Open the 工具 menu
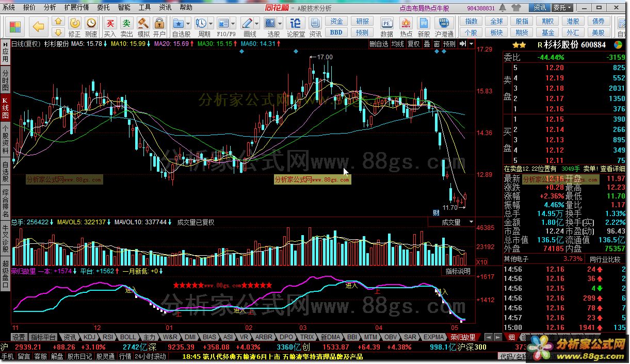The height and width of the screenshot is (364, 630). click(145, 8)
